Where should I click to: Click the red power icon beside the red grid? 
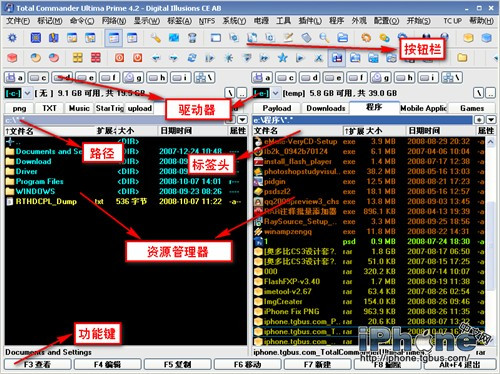click(x=119, y=58)
